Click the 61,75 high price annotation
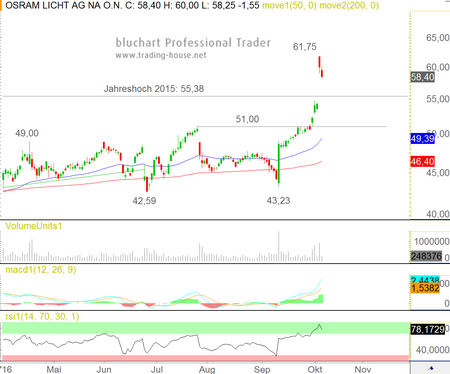Viewport: 450px width, 374px height. (304, 47)
